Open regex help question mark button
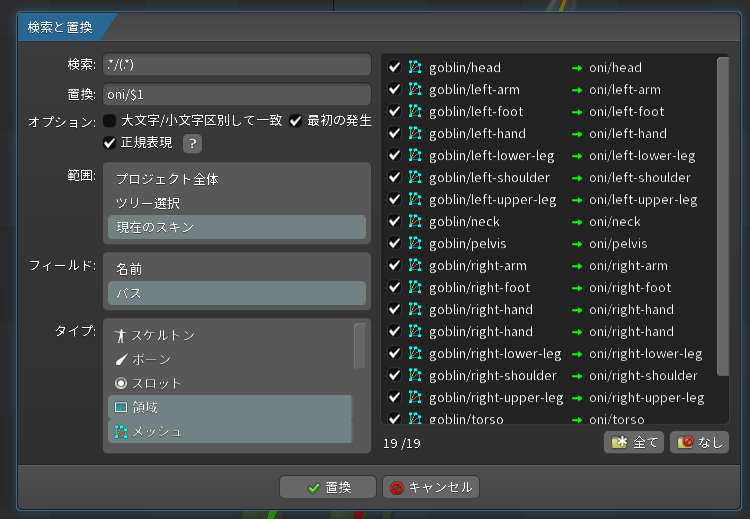 (x=192, y=143)
